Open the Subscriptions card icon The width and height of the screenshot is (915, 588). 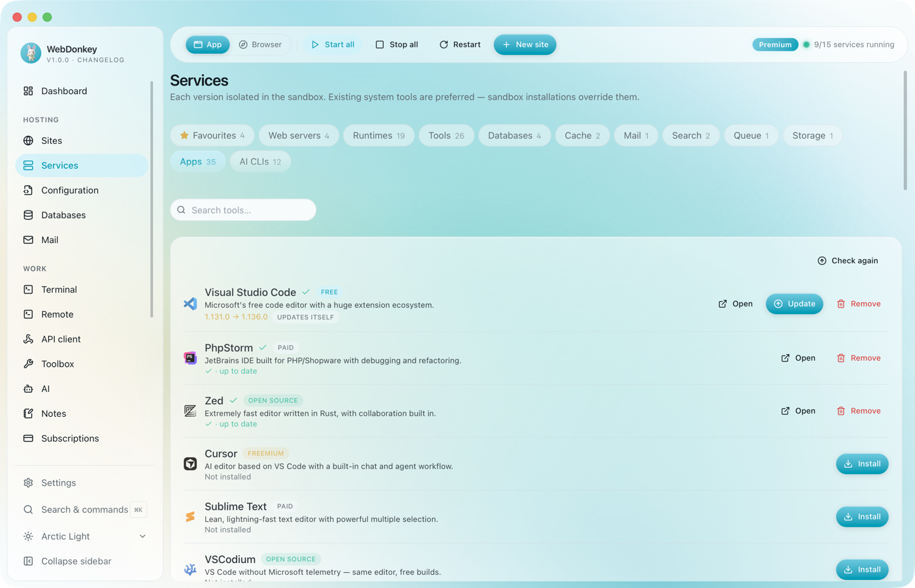(28, 438)
